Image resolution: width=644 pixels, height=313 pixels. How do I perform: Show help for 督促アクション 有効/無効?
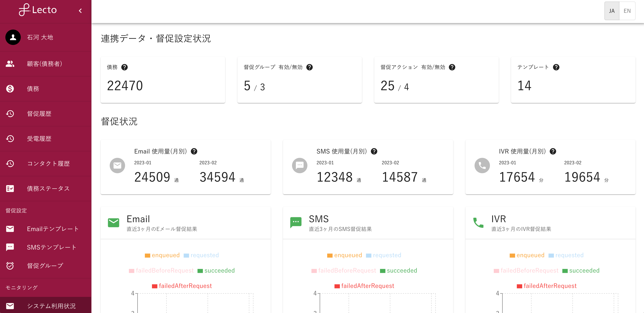point(452,67)
